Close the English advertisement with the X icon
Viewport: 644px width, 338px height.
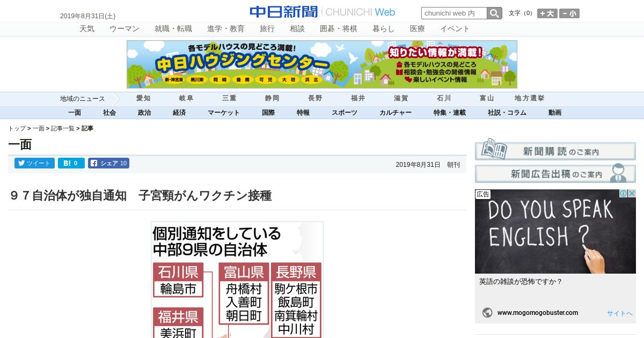click(632, 194)
